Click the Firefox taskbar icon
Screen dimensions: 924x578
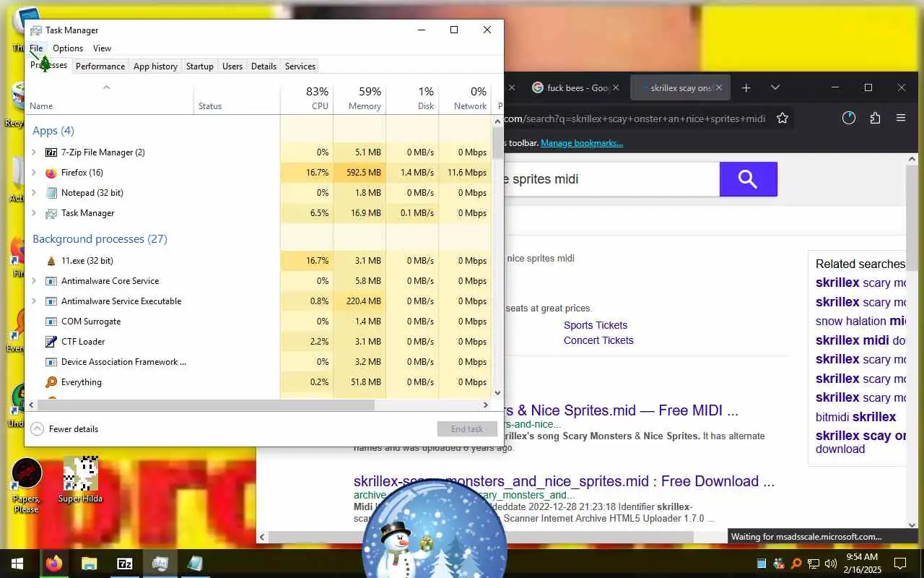point(54,564)
